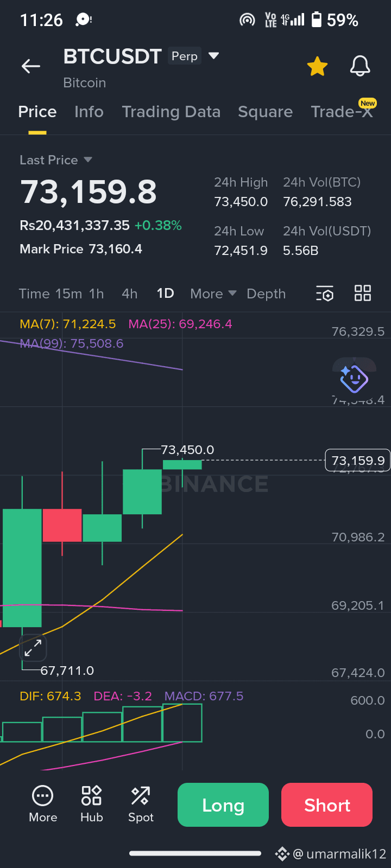Open price alerts with the bell icon
This screenshot has height=868, width=391.
(360, 66)
